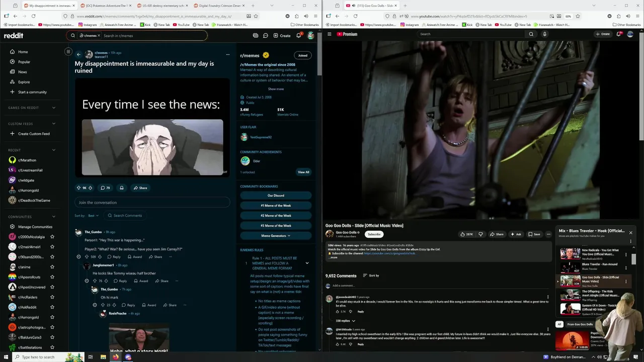Open Our Discord community bookmark
Screen dimensions: 644x362
[x=276, y=196]
